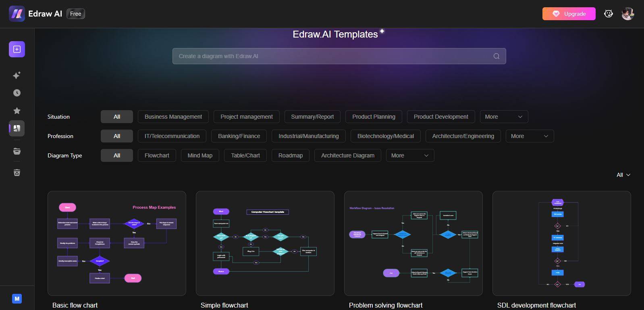
Task: Filter by Banking/Finance profession
Action: (239, 136)
